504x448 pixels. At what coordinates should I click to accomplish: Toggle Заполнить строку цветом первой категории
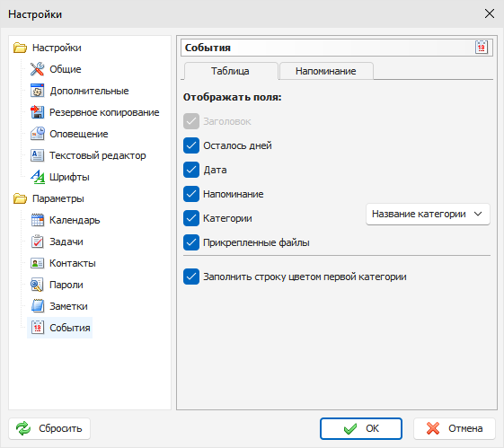coord(191,277)
